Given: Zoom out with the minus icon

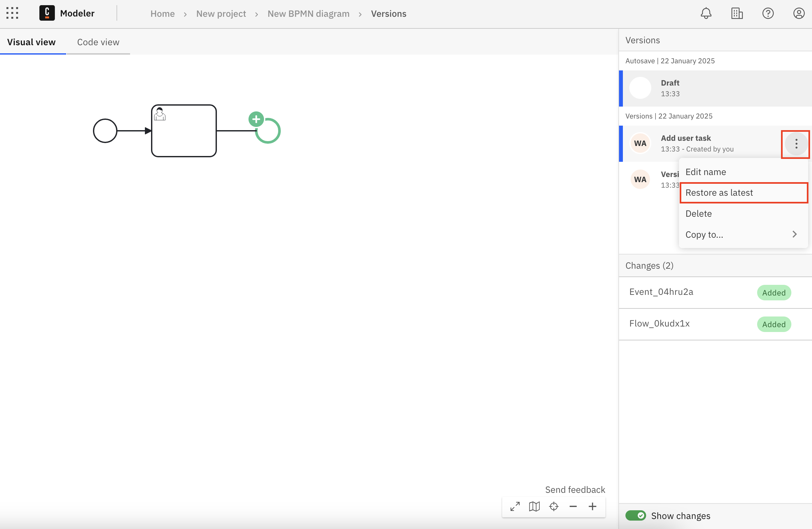Looking at the screenshot, I should [x=573, y=506].
